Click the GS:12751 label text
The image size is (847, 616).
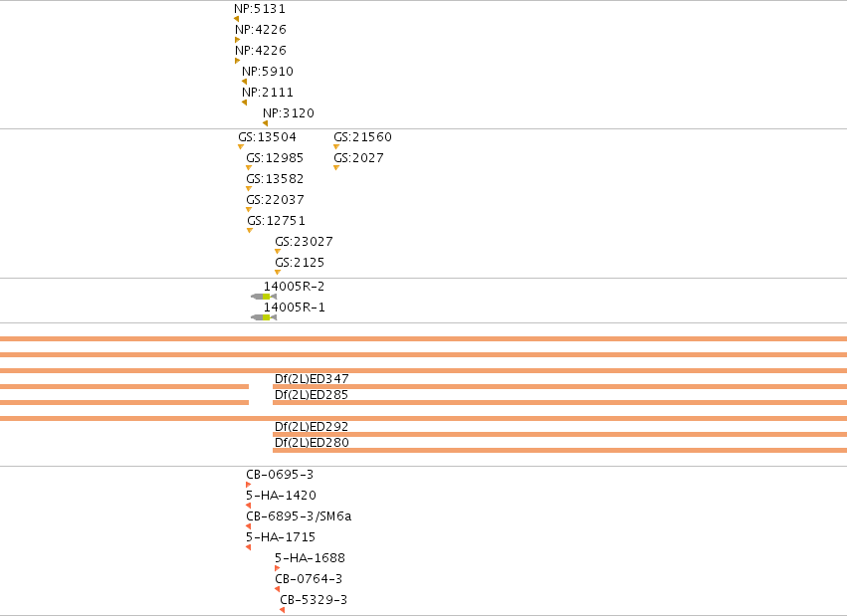point(276,221)
